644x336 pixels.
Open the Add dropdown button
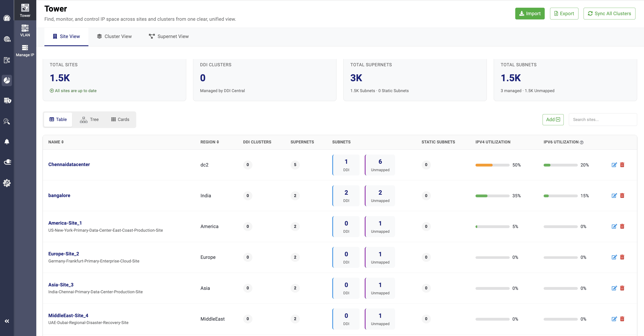[553, 119]
